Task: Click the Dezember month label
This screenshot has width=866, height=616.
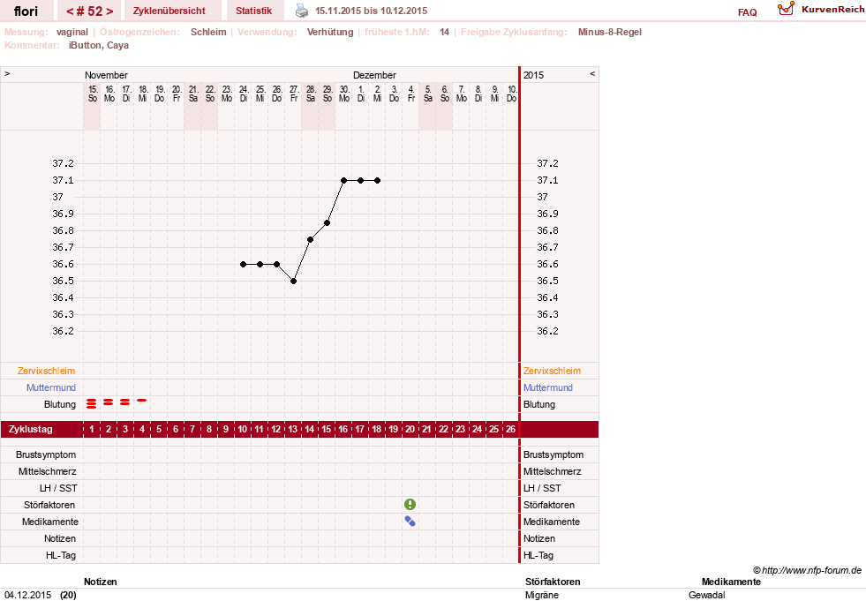Action: (x=374, y=75)
